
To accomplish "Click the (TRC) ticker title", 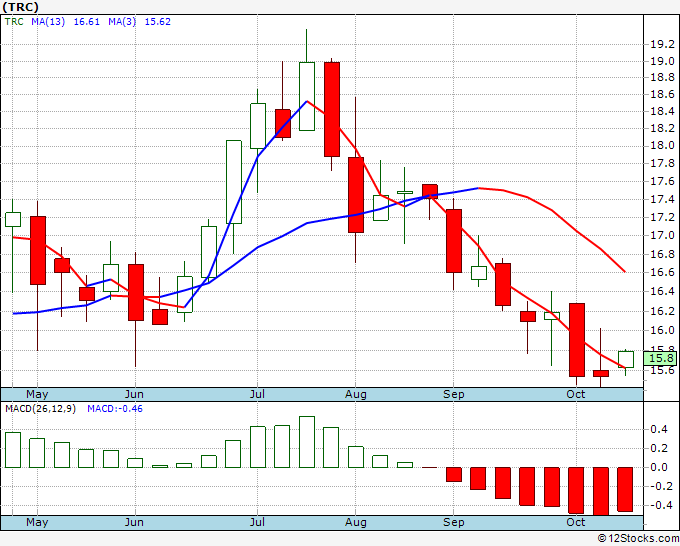I will (x=24, y=7).
